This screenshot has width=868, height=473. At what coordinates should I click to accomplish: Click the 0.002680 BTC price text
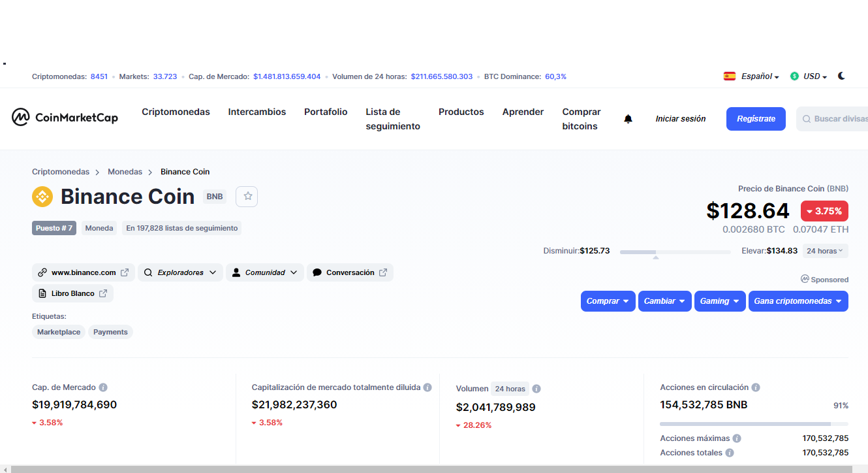click(754, 230)
